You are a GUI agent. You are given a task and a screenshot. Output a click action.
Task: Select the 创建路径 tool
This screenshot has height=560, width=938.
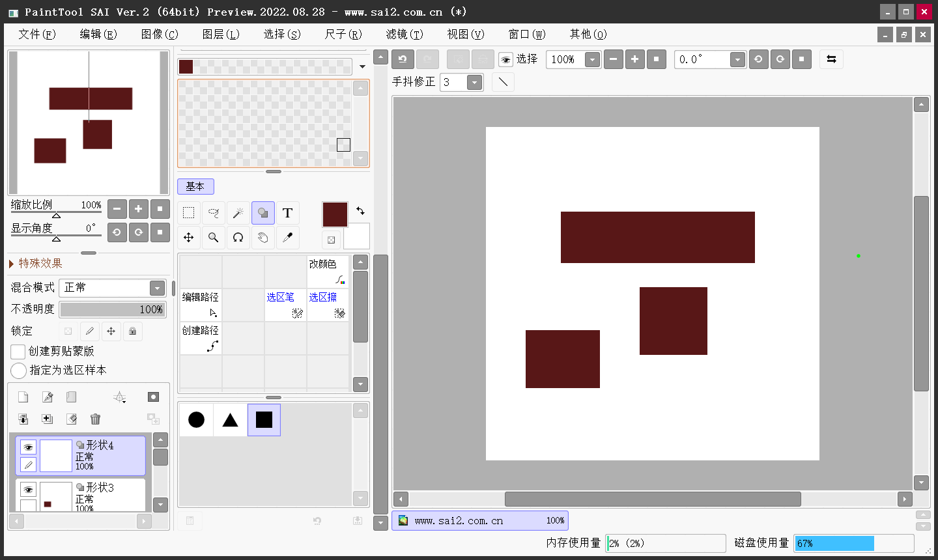pyautogui.click(x=201, y=338)
